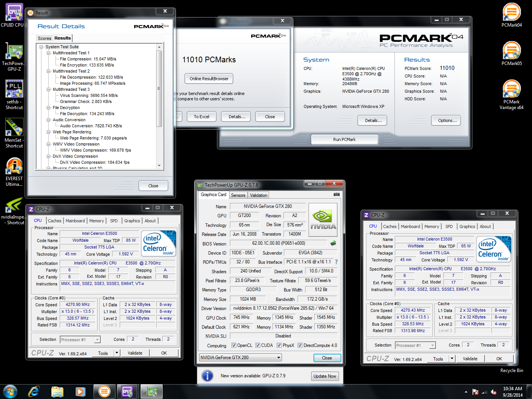
Task: Open the Tools dropdown arrow in right CPU-Z
Action: point(452,359)
